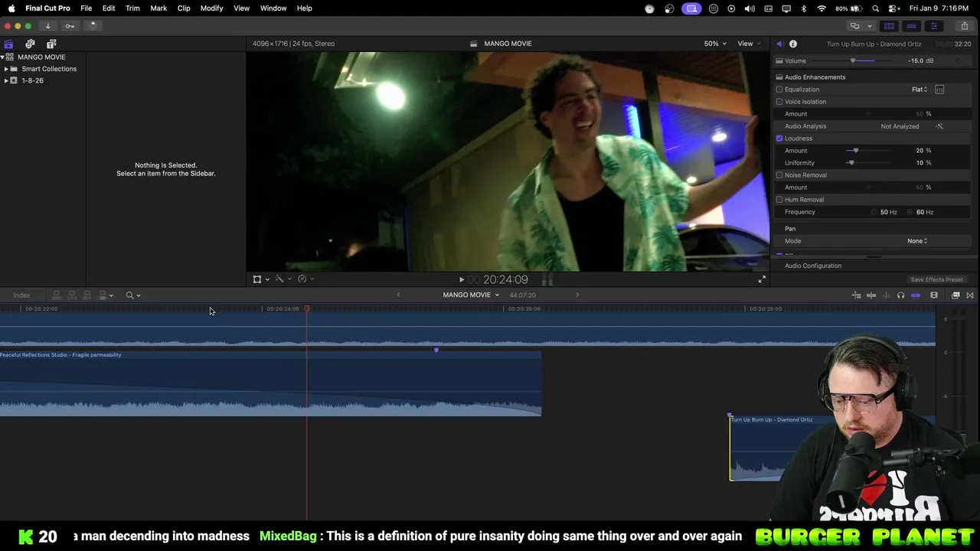
Task: Expand the 1-8-26 event in sidebar
Action: pyautogui.click(x=6, y=80)
